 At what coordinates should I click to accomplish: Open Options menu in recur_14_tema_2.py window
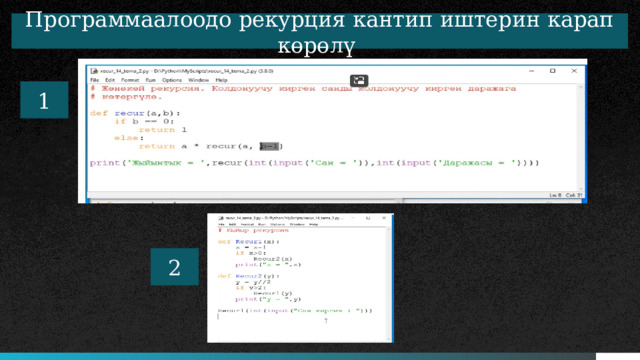pos(172,80)
